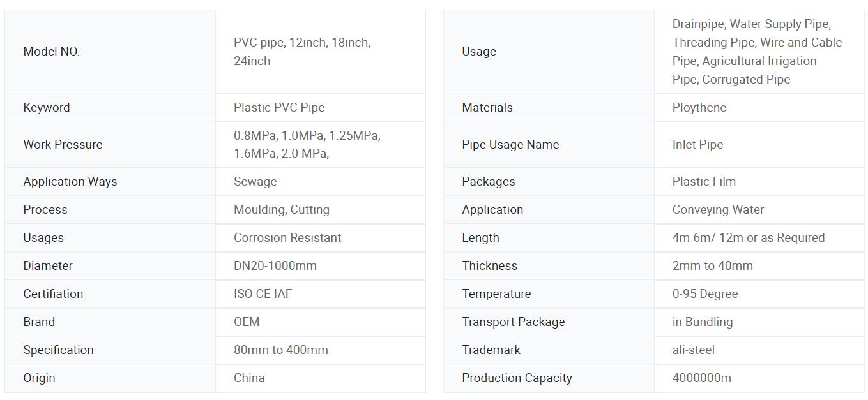This screenshot has width=868, height=400.
Task: Click the China origin value
Action: tap(249, 378)
